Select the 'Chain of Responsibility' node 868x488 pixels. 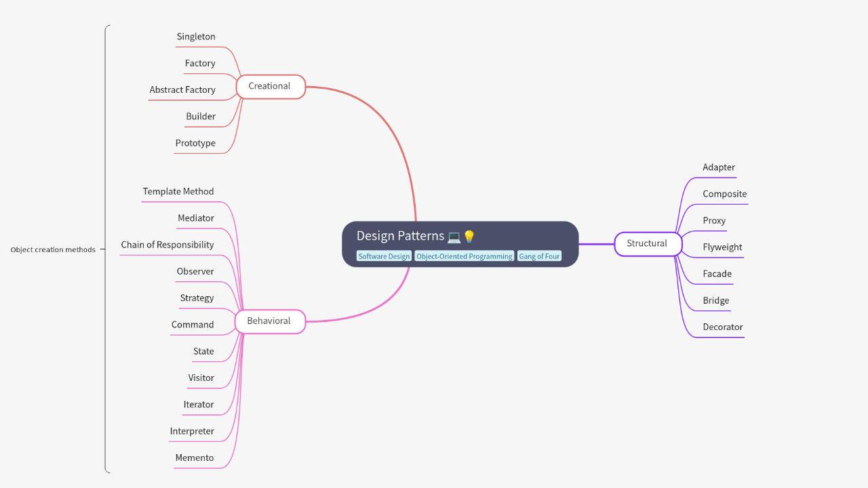point(167,244)
